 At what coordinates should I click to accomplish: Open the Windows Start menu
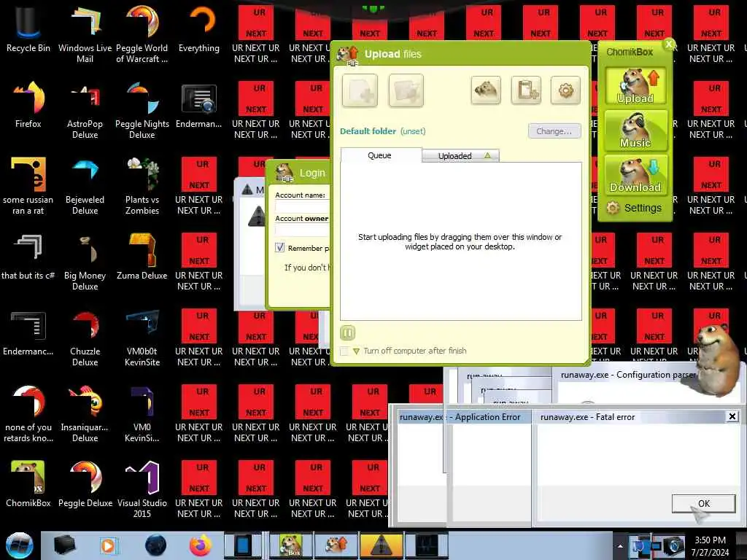[20, 545]
